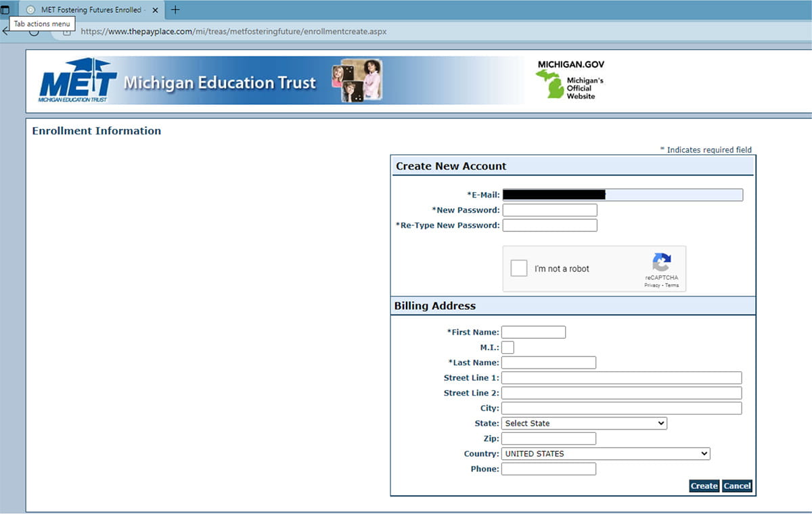The height and width of the screenshot is (514, 812).
Task: Check the I'm not a robot box
Action: tap(518, 268)
